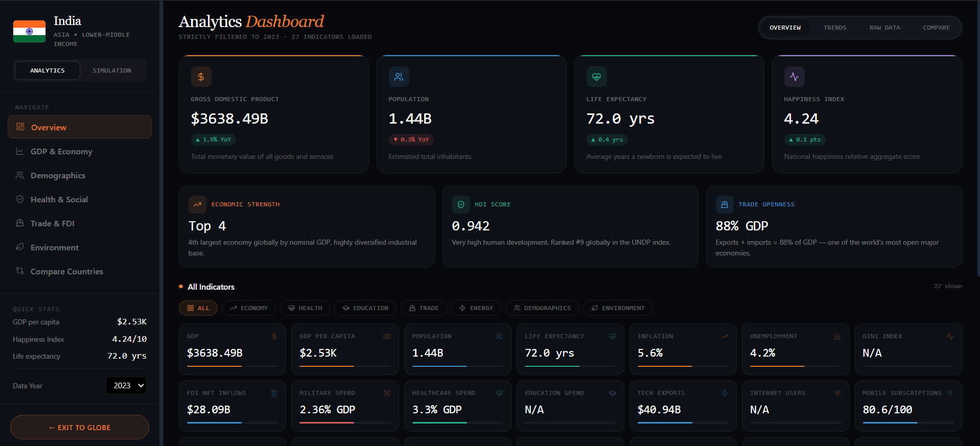Click the dollar icon in GDP indicator tile
Viewport: 980px width, 446px height.
point(274,336)
